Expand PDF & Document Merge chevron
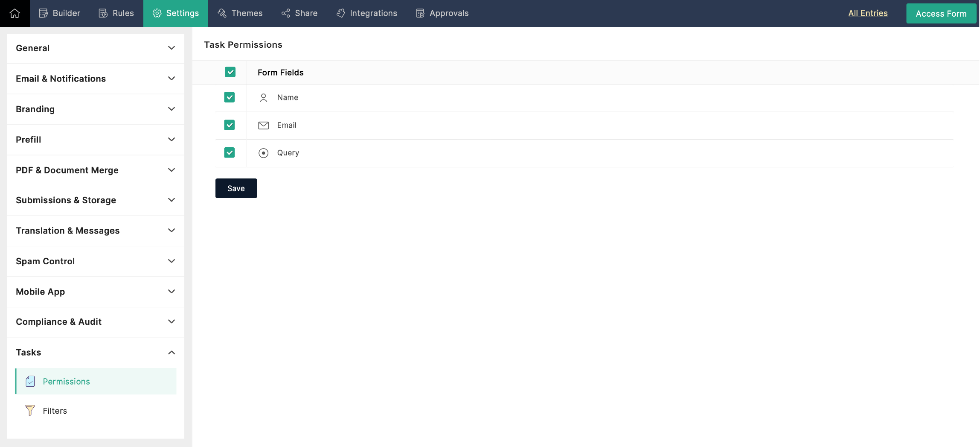This screenshot has width=980, height=447. pos(172,170)
